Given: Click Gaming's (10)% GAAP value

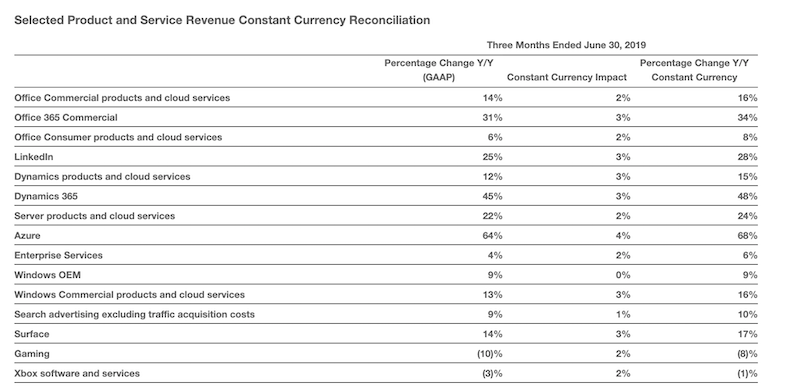Looking at the screenshot, I should 490,353.
